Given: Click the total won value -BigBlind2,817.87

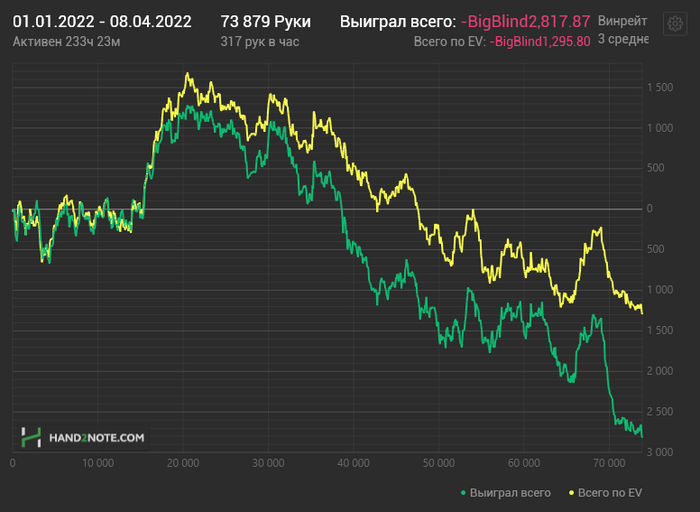Looking at the screenshot, I should tap(525, 21).
